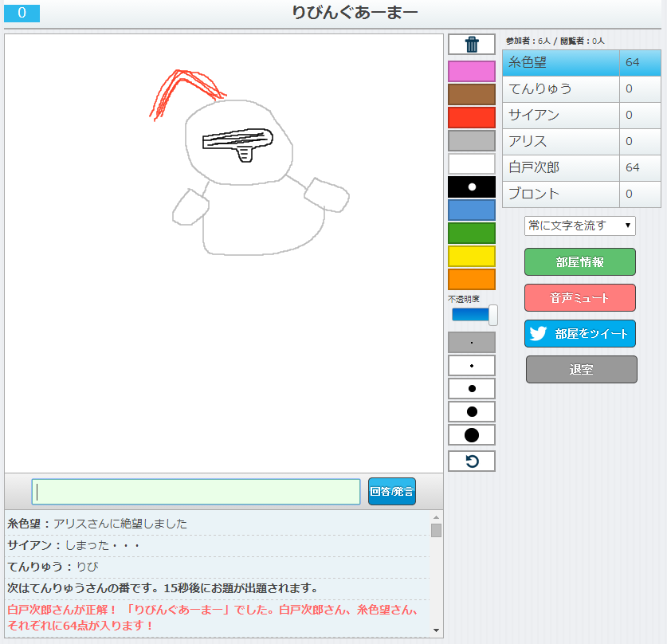The image size is (667, 644).
Task: Click the gray 退室 button
Action: pos(582,369)
